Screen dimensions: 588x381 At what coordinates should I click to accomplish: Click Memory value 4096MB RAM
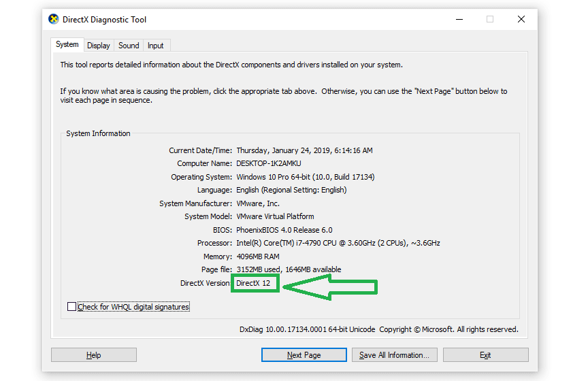[258, 256]
